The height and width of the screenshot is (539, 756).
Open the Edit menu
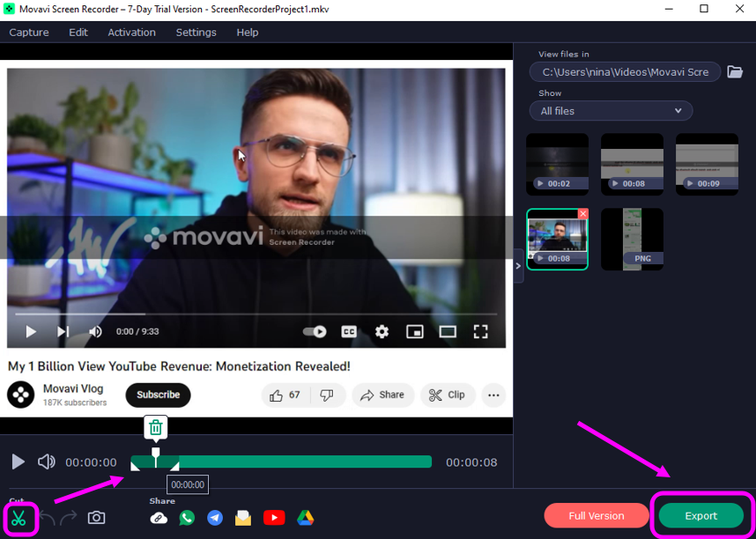[x=78, y=33]
